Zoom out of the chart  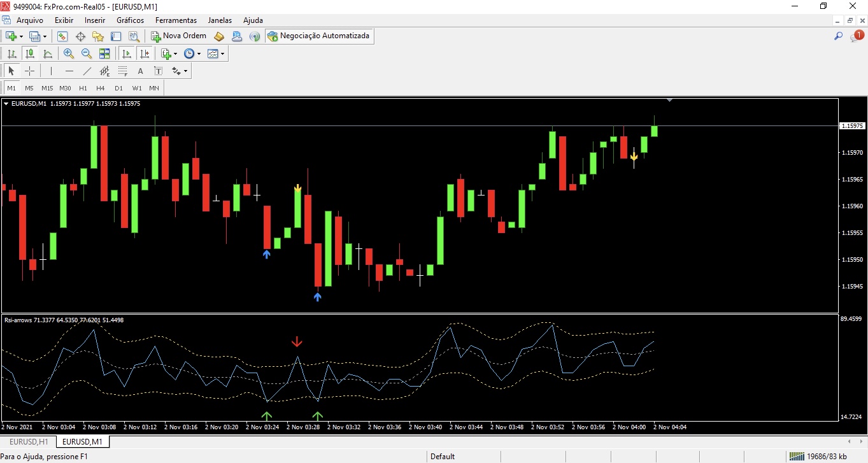click(87, 53)
